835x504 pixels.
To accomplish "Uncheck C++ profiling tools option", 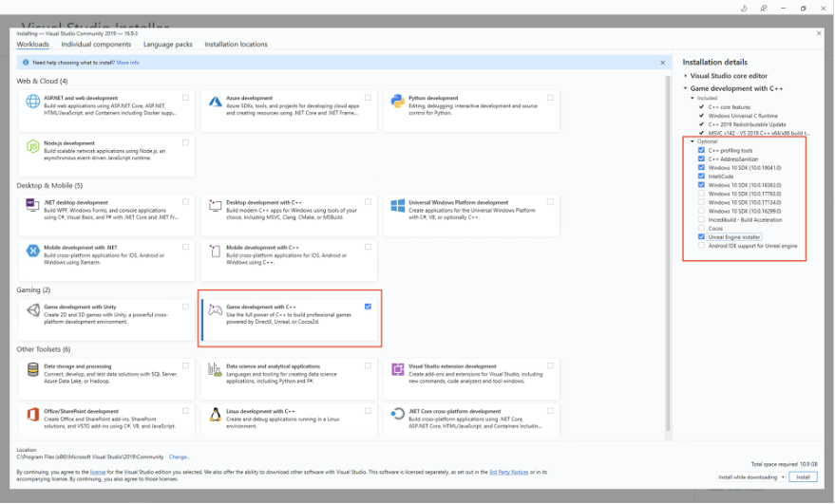I will pyautogui.click(x=701, y=150).
